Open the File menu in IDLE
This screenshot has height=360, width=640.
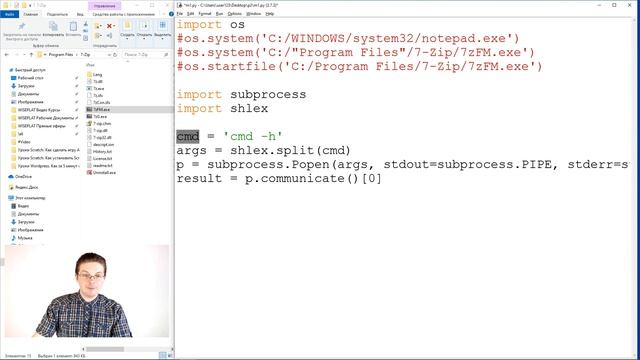(x=180, y=14)
